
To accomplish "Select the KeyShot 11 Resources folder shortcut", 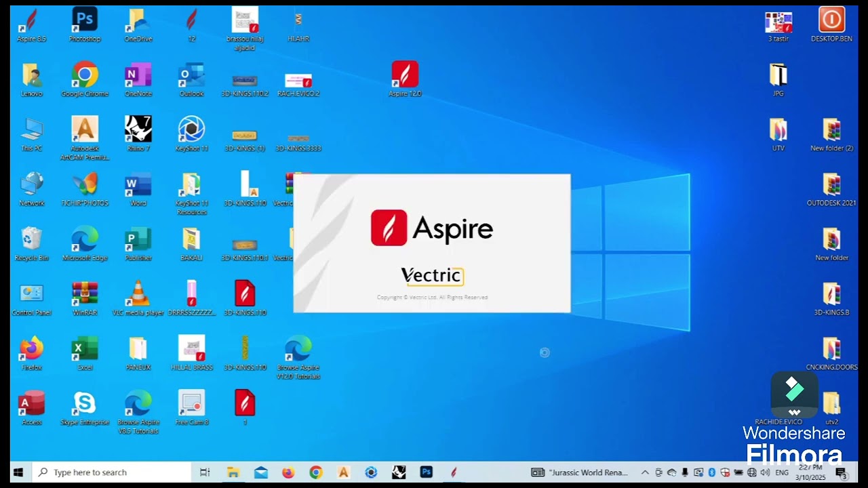I will [191, 194].
